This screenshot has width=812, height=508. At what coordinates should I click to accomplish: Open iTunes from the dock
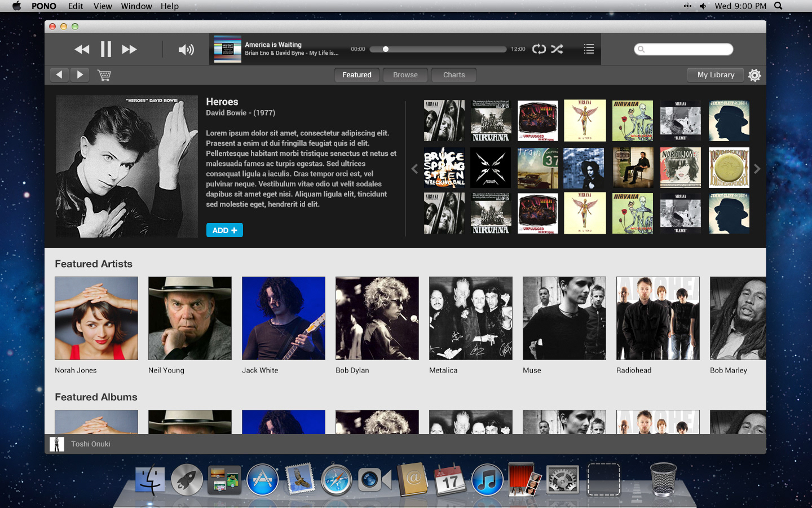(x=487, y=480)
